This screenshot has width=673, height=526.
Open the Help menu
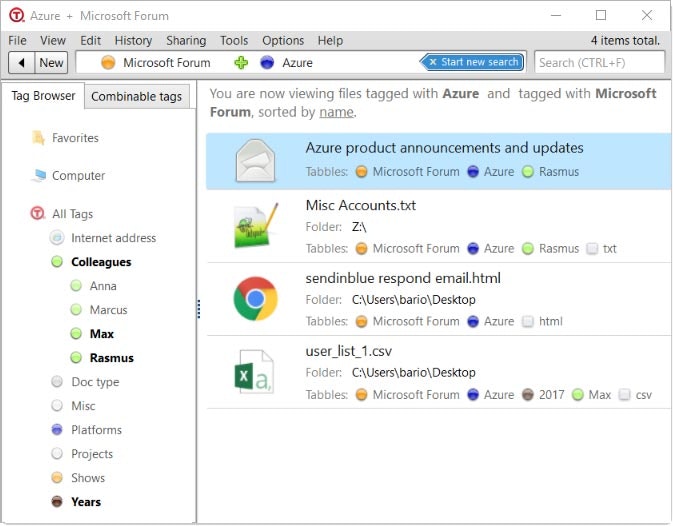click(x=330, y=40)
